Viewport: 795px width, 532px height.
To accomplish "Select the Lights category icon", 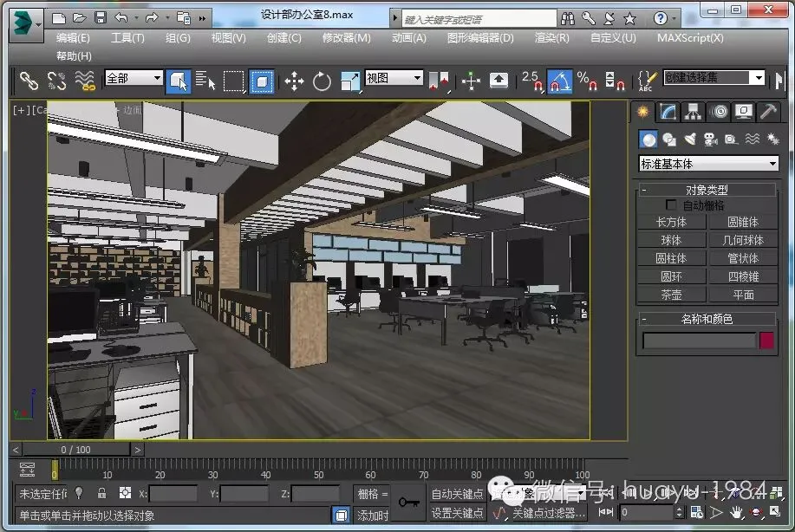I will coord(690,139).
